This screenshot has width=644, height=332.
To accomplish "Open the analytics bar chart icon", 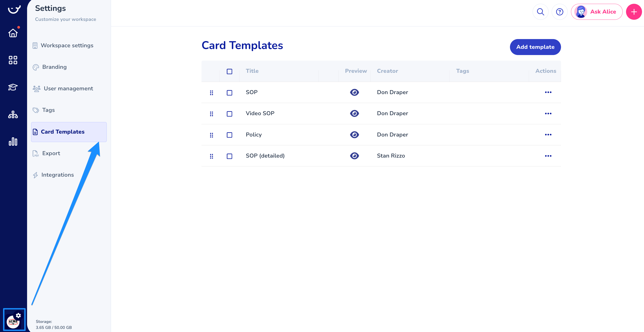I will 13,142.
